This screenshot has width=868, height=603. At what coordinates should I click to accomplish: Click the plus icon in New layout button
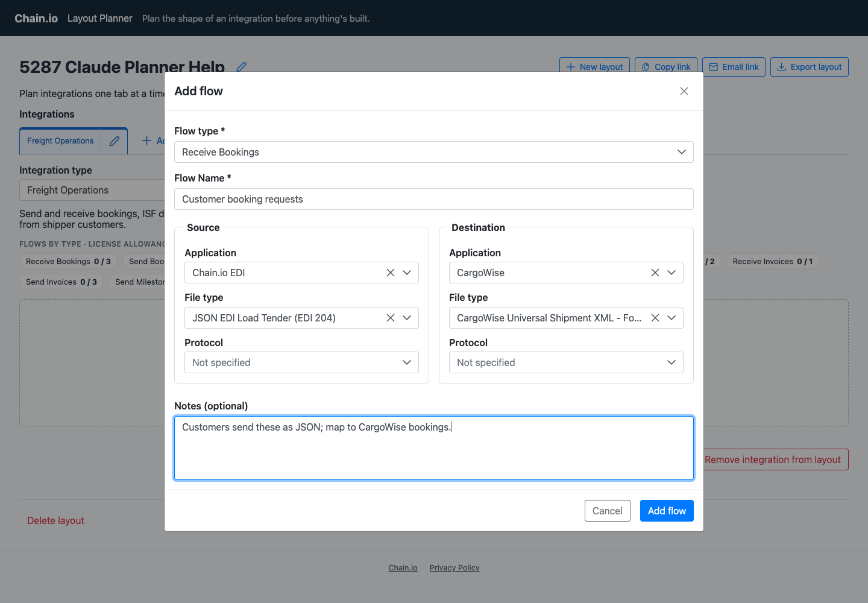coord(571,67)
